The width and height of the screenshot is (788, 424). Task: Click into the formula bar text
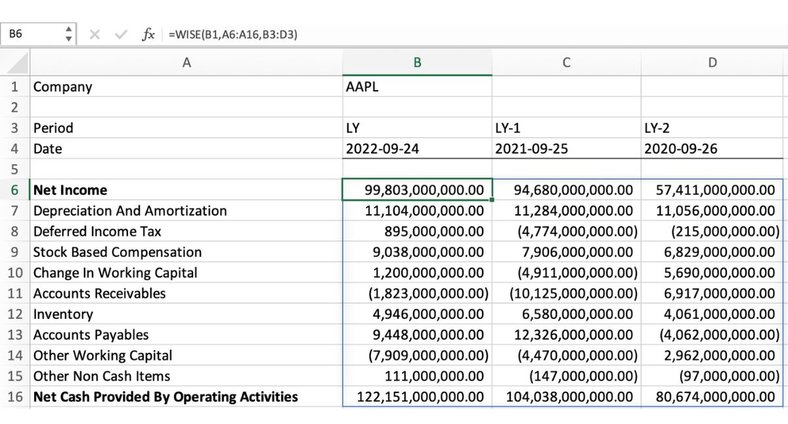pos(400,34)
